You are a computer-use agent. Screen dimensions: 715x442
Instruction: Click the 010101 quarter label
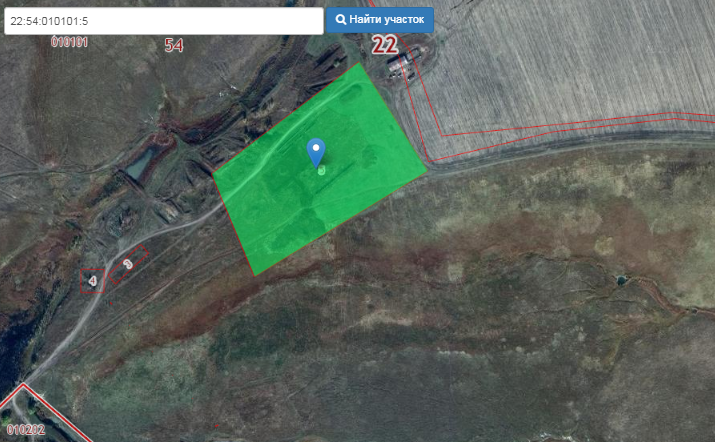click(x=69, y=42)
